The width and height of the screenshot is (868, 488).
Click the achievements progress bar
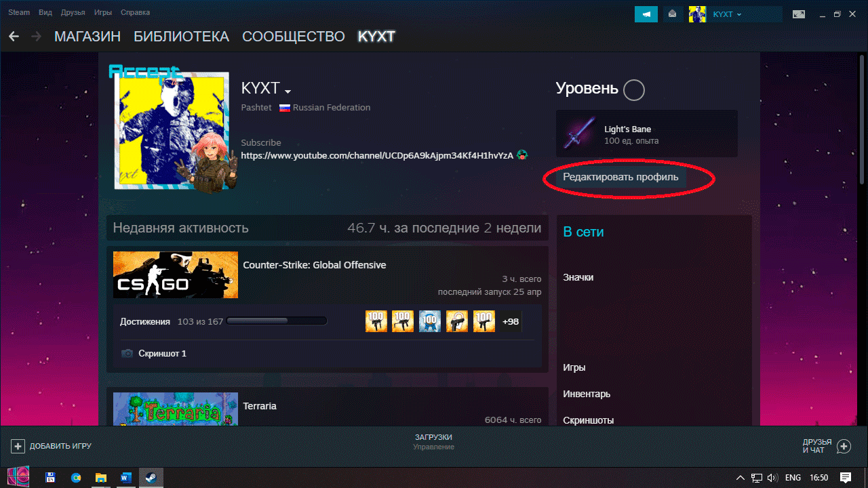tap(277, 320)
